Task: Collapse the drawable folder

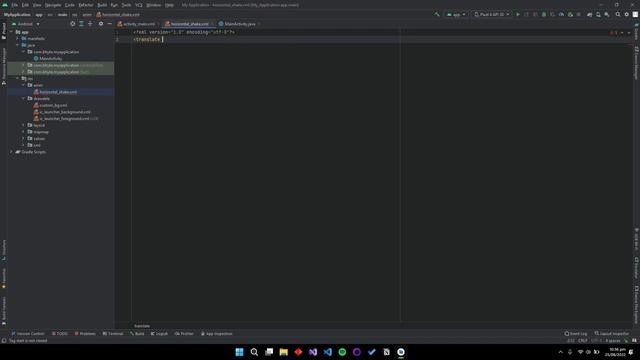Action: [x=24, y=98]
